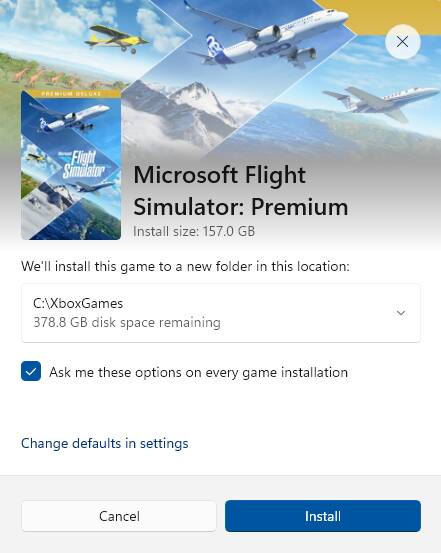Viewport: 441px width, 553px height.
Task: Open the C:\XboxGames location dropdown
Action: click(x=221, y=313)
